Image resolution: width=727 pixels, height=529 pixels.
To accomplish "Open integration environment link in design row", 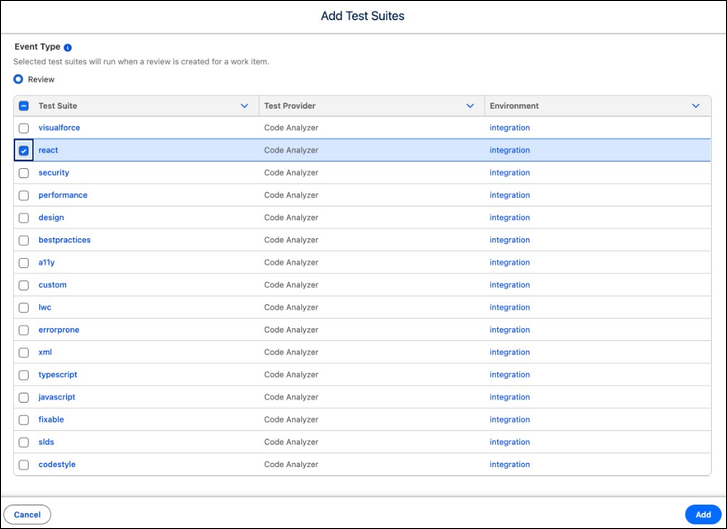I will click(x=510, y=217).
